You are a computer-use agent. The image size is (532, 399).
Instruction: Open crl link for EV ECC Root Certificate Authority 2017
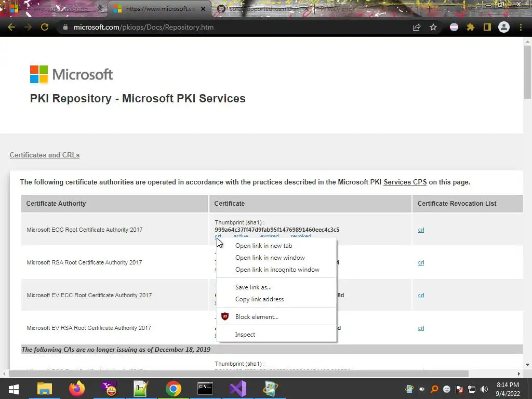(421, 295)
